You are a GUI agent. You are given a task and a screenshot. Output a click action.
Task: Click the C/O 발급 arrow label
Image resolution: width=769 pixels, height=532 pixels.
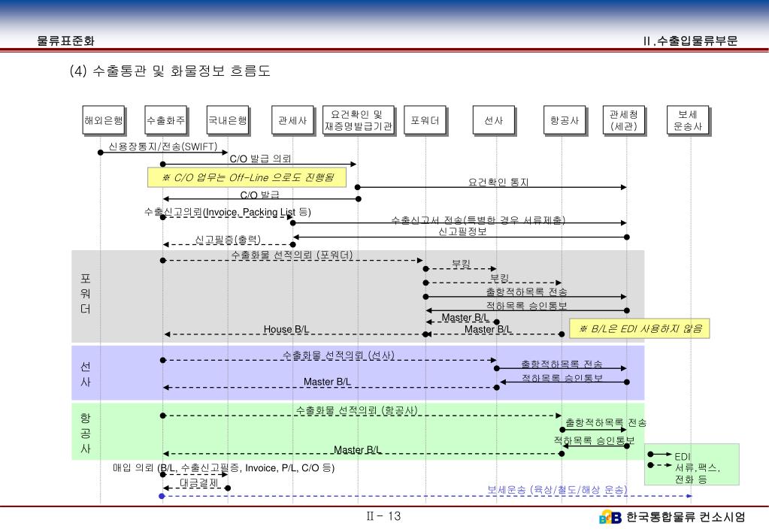[259, 195]
